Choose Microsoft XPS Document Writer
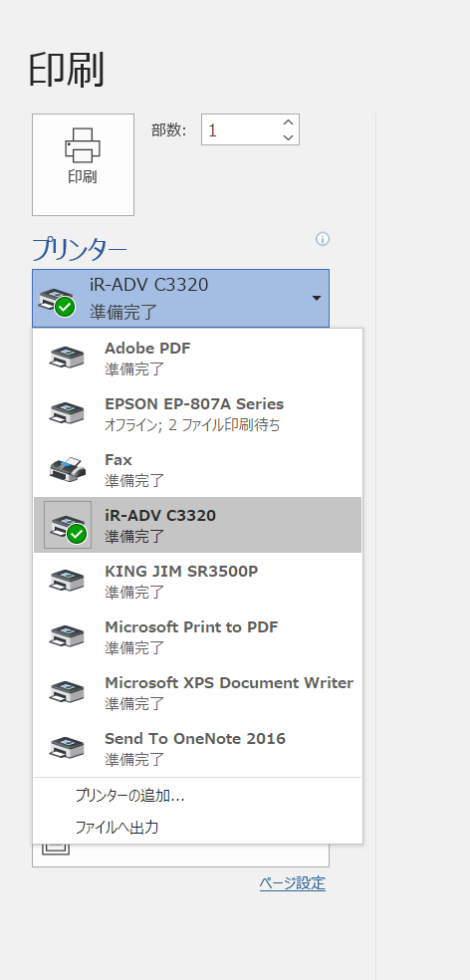 pyautogui.click(x=197, y=692)
